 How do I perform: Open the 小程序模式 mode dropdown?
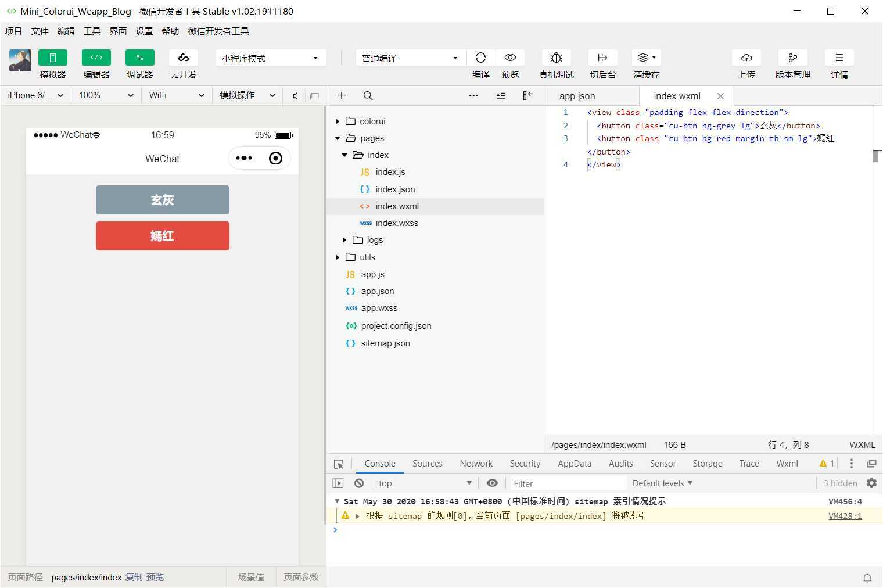[x=271, y=58]
